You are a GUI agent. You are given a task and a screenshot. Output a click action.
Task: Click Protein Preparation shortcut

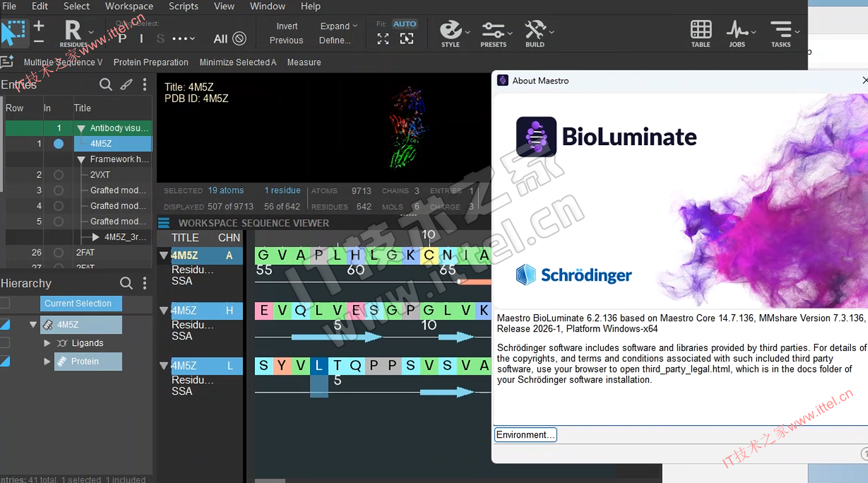(151, 62)
